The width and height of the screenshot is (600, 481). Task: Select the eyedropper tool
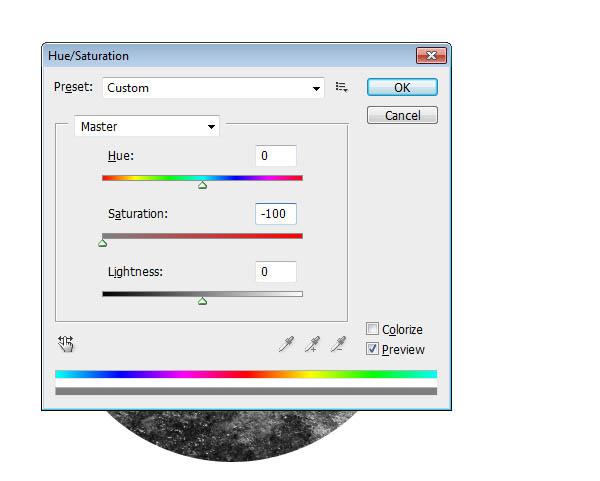287,344
